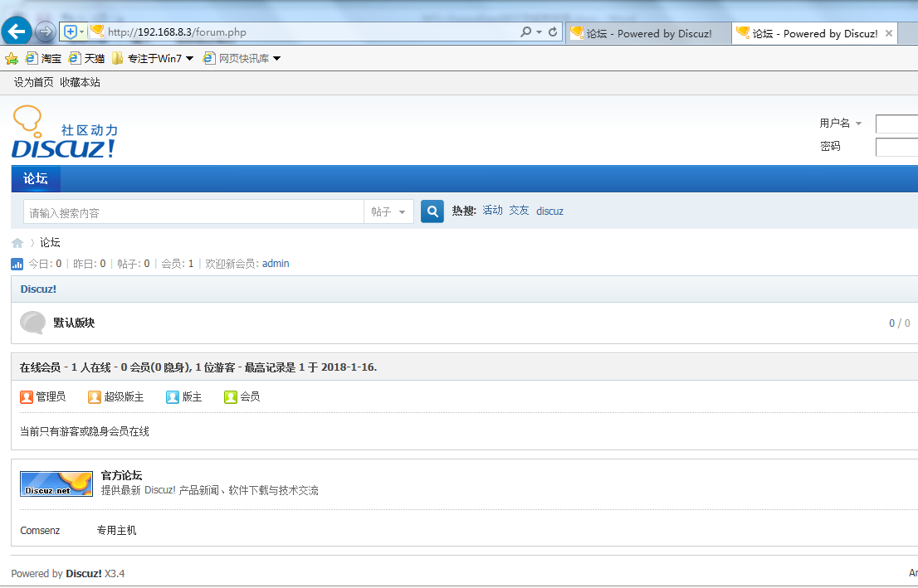Click the 版主 blue user icon

[172, 397]
